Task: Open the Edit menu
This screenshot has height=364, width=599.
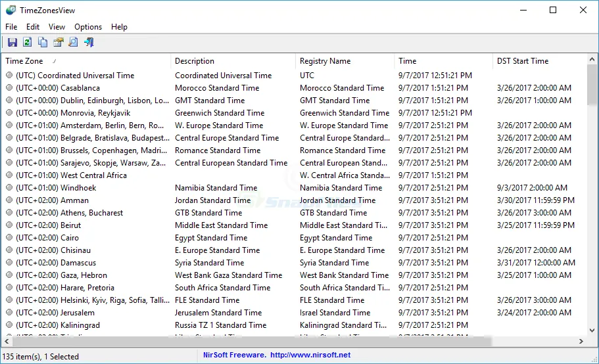Action: (33, 27)
